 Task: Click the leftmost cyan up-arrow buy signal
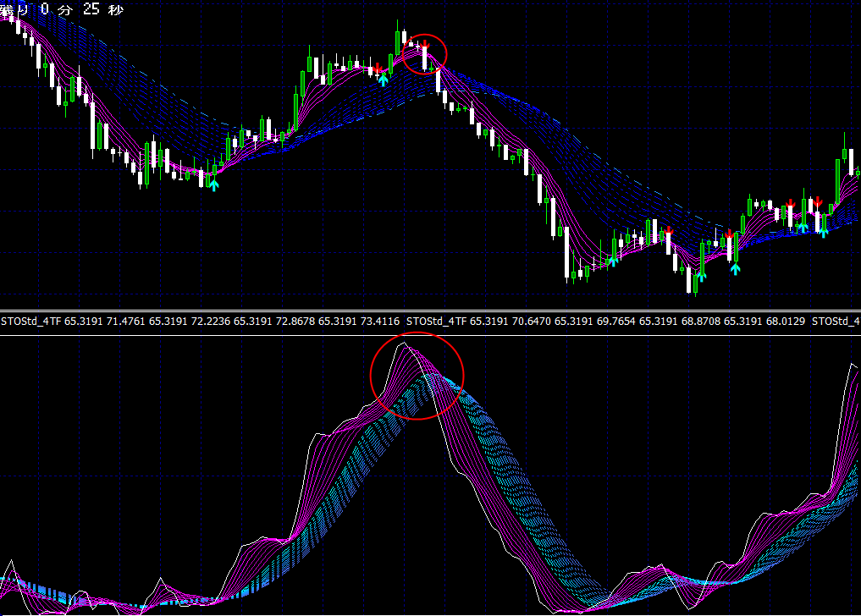(x=214, y=185)
